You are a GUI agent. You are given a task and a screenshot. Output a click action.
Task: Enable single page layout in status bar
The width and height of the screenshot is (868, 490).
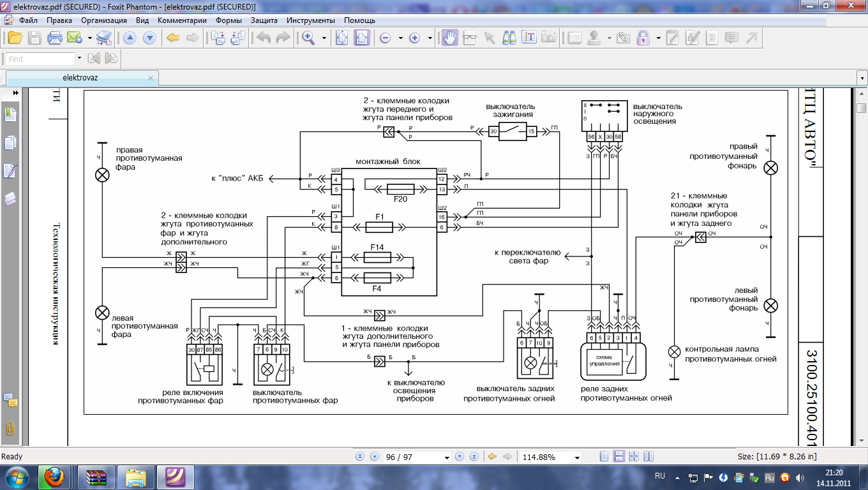(604, 457)
